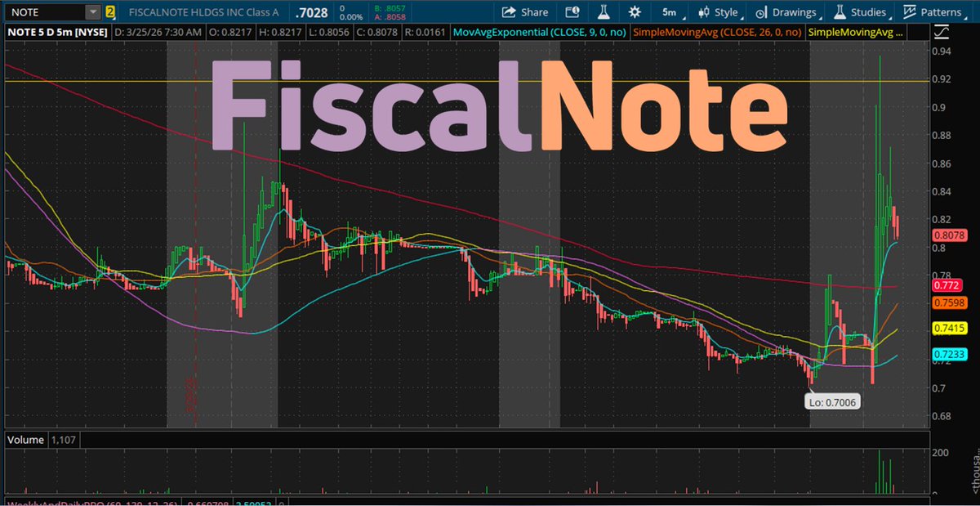Click SimpleMovingAvg (CLOSE, 26, 0, no) label

[x=717, y=33]
